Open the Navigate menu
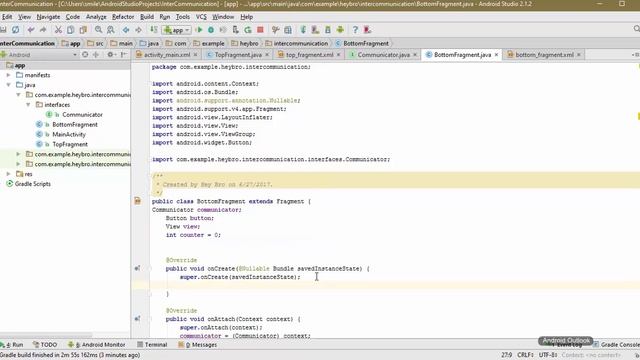Screen dimensions: 640x360 tap(48, 17)
